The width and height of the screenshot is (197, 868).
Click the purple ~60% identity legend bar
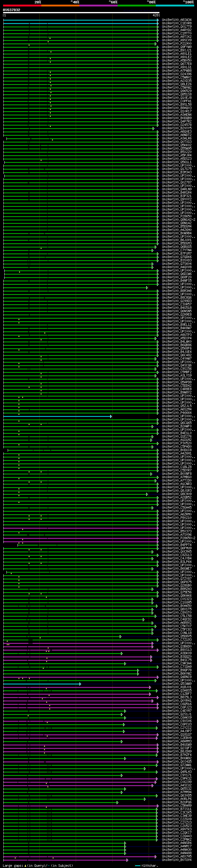99,6
